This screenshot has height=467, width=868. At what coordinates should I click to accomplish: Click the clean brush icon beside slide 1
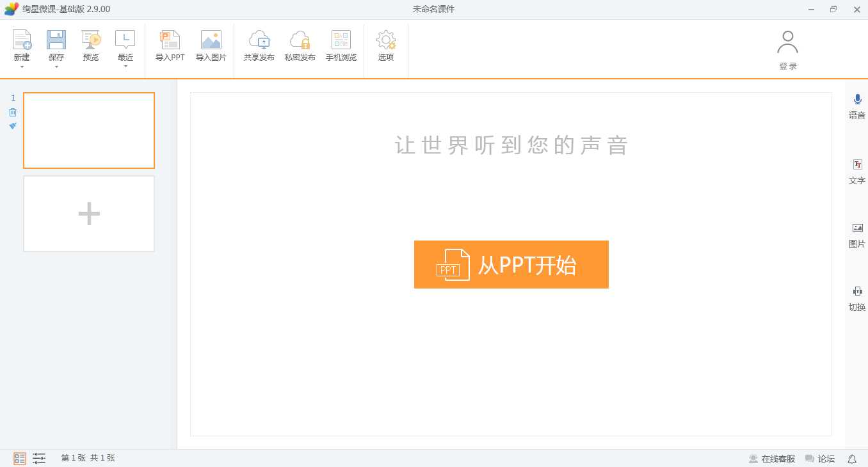pos(13,126)
